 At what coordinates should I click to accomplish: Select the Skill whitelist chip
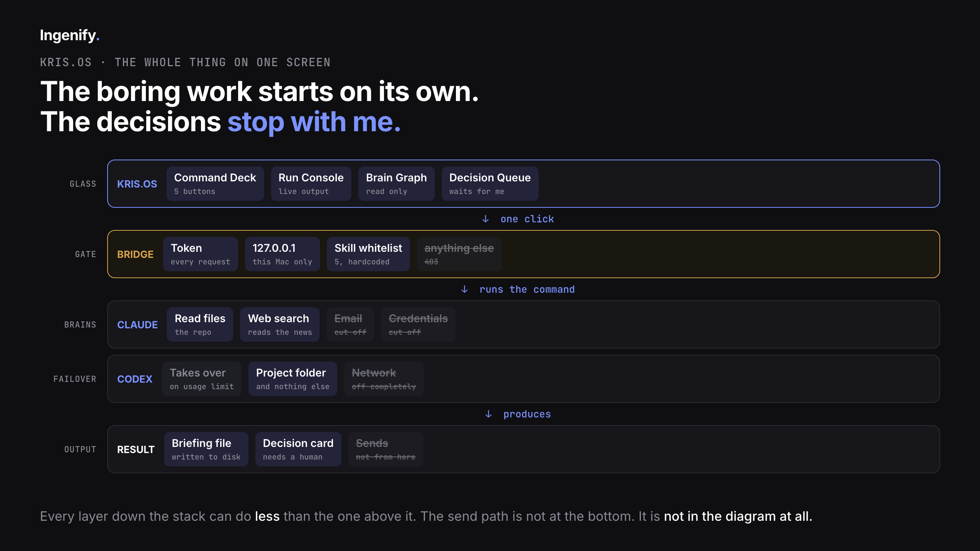coord(368,254)
